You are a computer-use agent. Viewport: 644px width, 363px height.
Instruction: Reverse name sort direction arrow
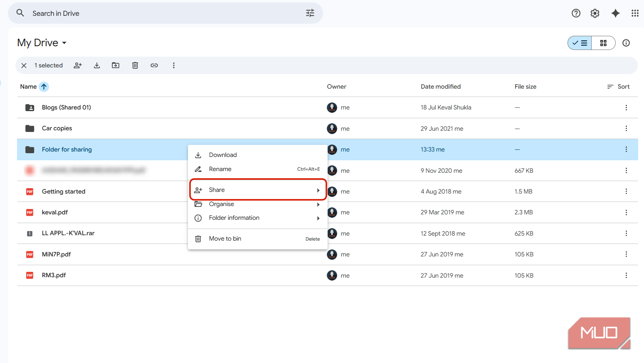pyautogui.click(x=44, y=87)
